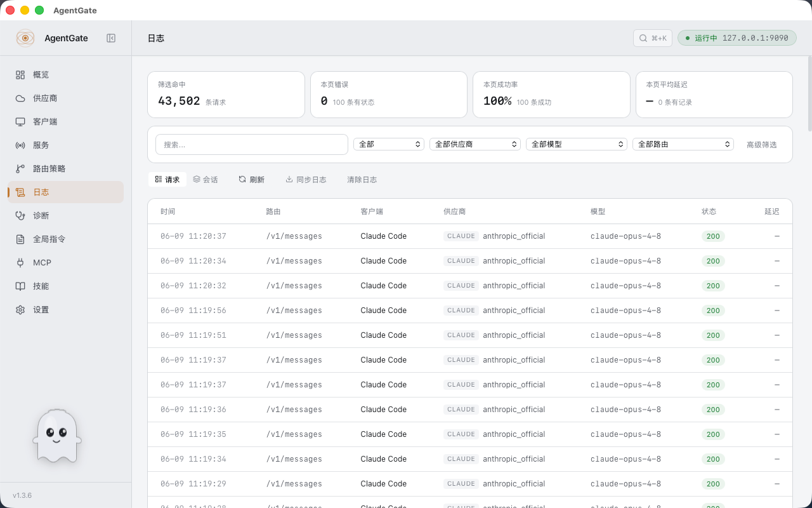Open 供应商 in the sidebar
Screen dimensions: 812x508
point(65,98)
